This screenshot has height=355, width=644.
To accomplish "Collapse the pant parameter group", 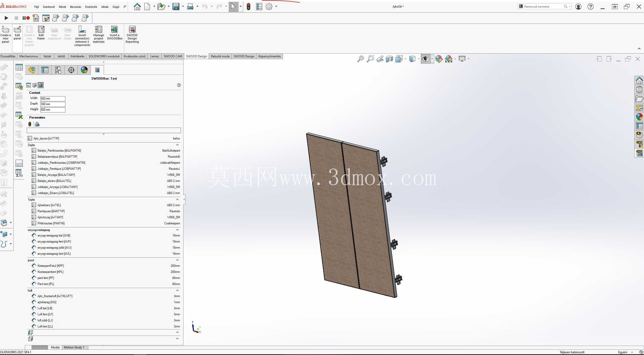I will pos(177,260).
